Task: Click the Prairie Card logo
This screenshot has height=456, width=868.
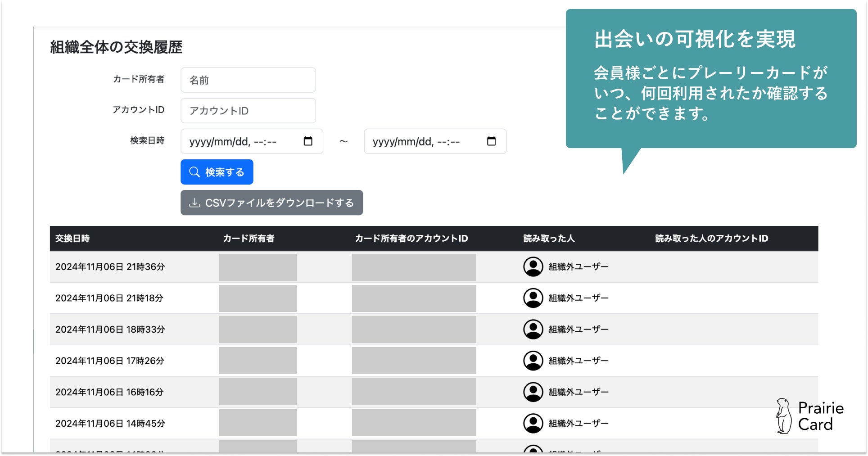Action: point(809,416)
